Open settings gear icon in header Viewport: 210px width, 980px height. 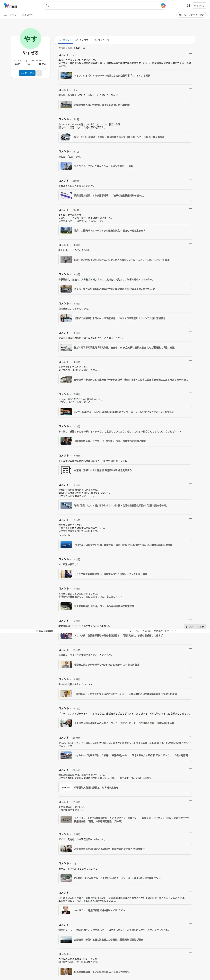click(188, 6)
